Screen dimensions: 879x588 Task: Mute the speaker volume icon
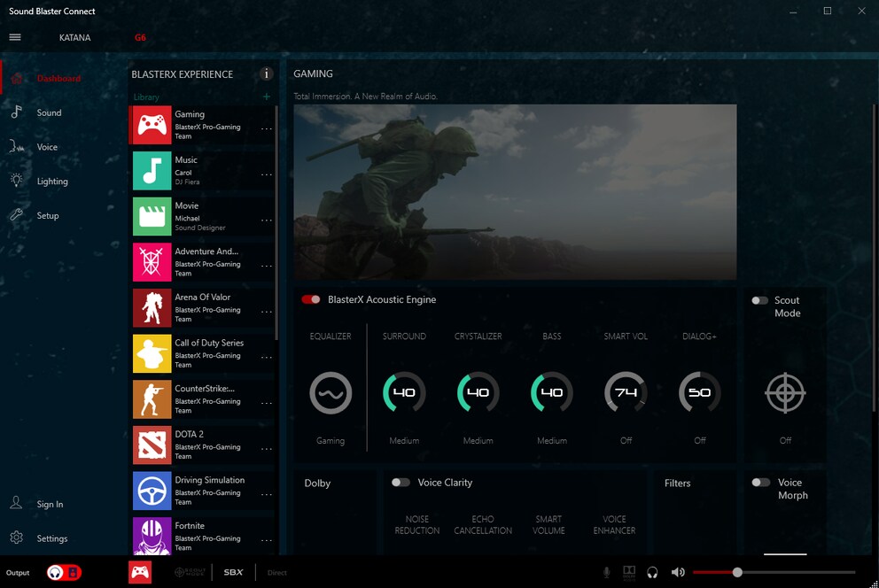[678, 572]
